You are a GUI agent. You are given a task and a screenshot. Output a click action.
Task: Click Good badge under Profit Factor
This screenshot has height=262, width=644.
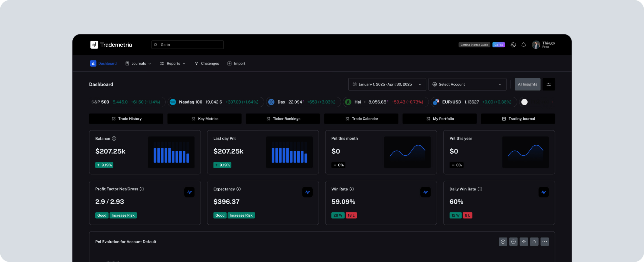(102, 215)
